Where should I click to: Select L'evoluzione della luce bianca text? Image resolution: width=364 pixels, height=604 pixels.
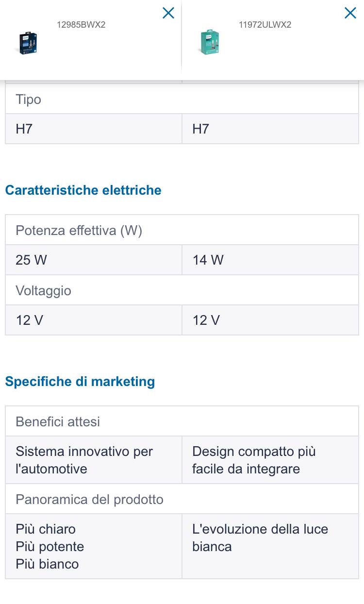pos(260,537)
